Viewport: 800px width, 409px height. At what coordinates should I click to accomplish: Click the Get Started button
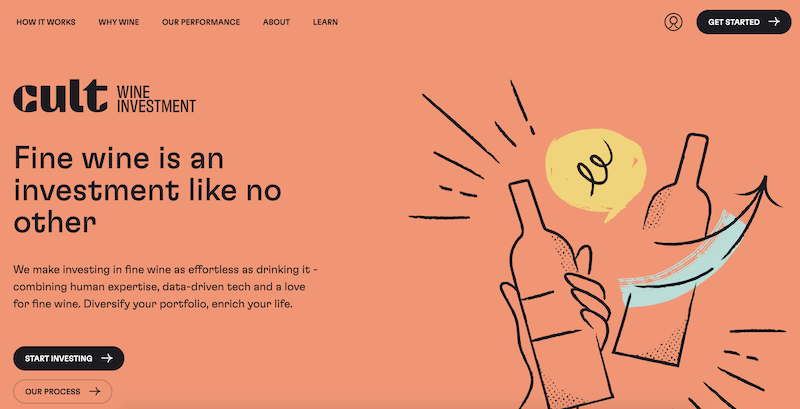click(x=744, y=22)
